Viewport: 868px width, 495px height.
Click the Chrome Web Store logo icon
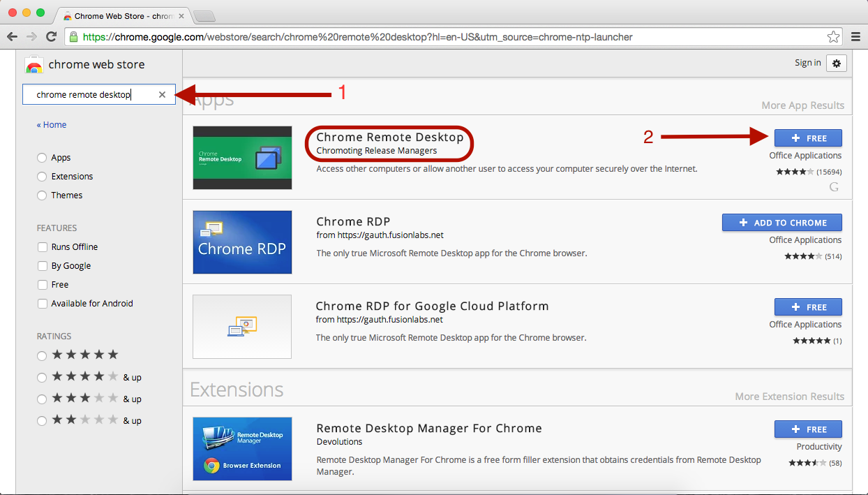[34, 66]
